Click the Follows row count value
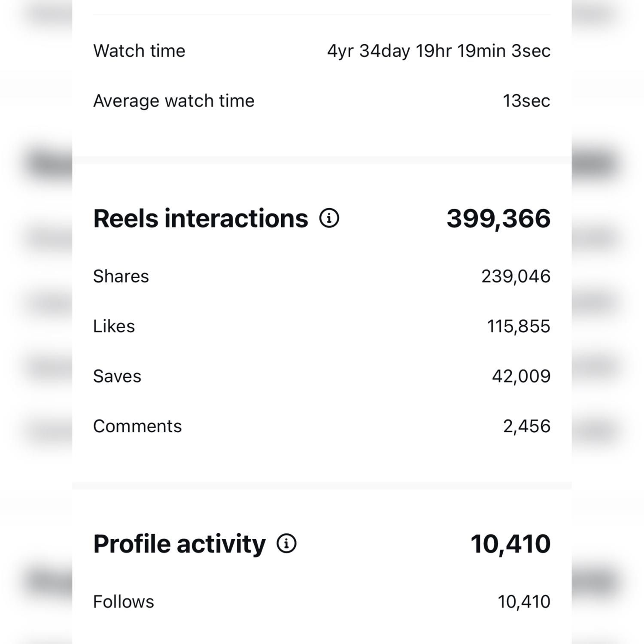 (x=524, y=601)
